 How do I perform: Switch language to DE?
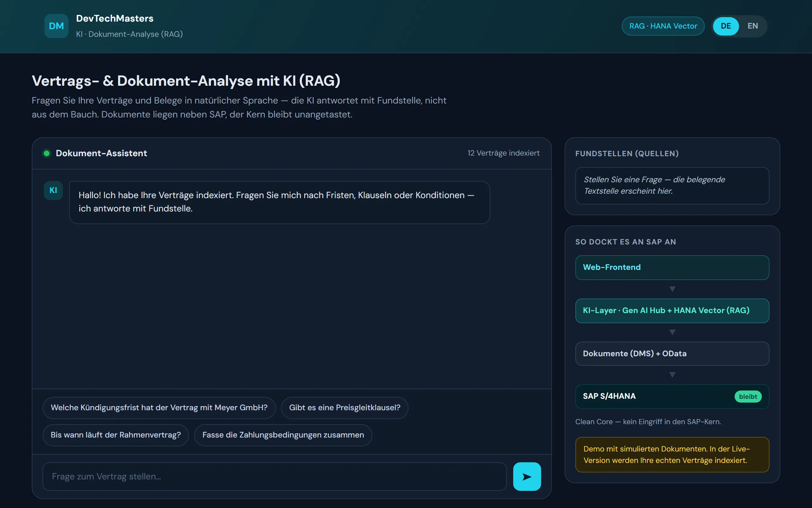click(x=726, y=26)
